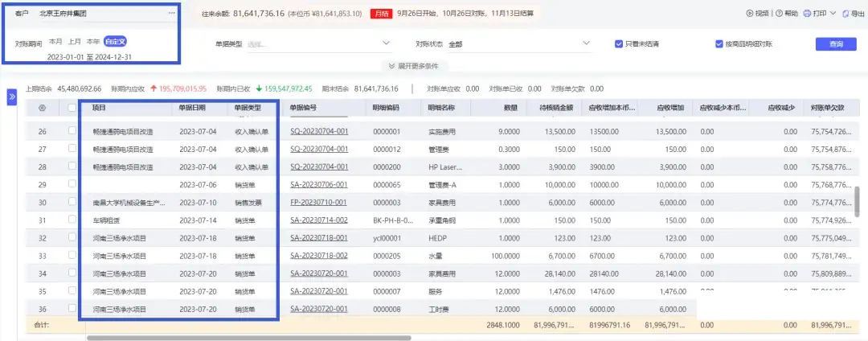This screenshot has width=868, height=341.
Task: Toggle the header select-all checkbox
Action: coord(72,108)
